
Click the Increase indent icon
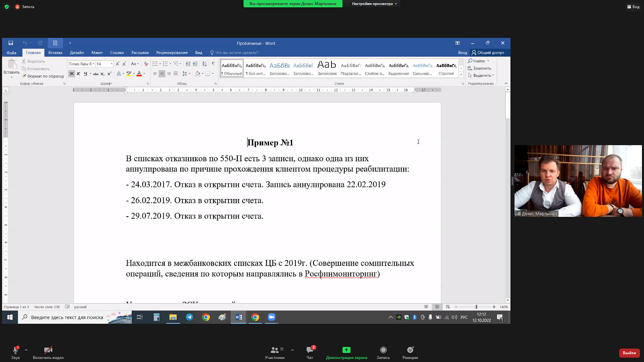click(195, 64)
